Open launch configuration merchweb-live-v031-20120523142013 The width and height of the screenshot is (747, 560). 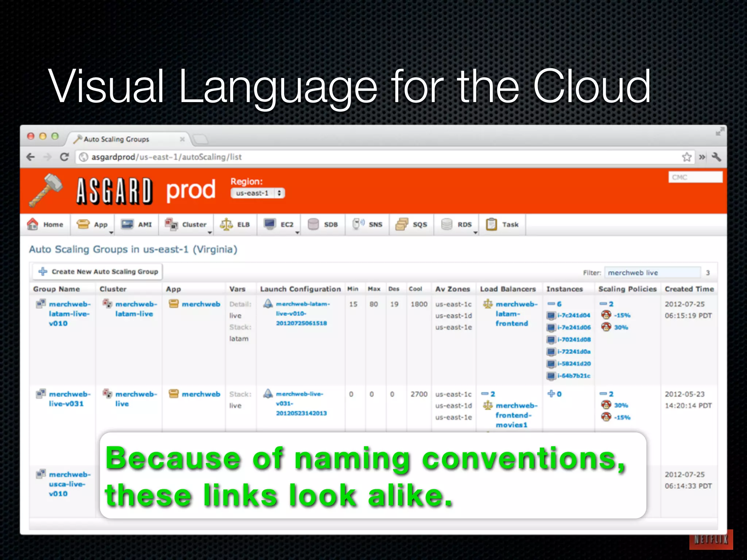301,404
